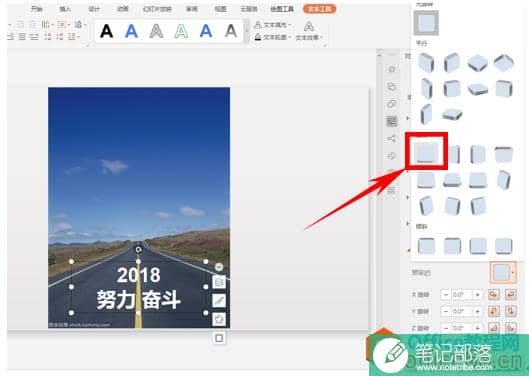Click the floating toolbar shape fill icon
Screen dimensions: 529x376
(219, 319)
